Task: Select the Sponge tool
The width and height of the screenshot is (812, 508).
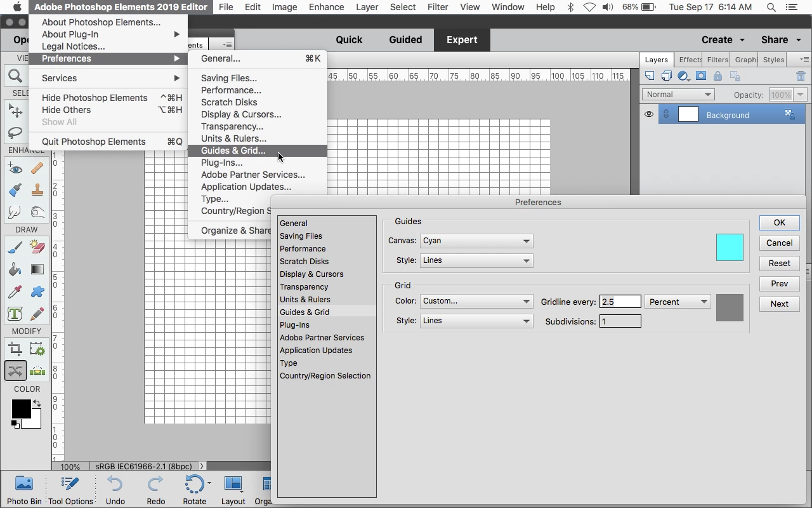Action: point(37,211)
